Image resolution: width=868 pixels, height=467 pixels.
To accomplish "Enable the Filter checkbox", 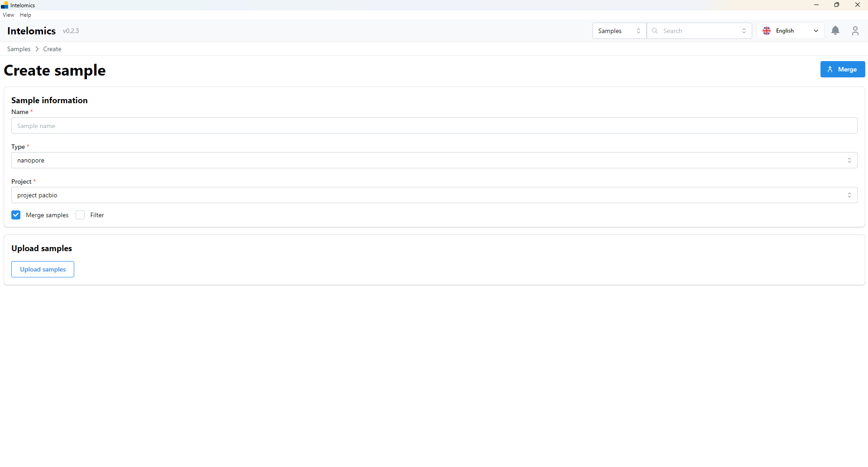I will point(80,215).
